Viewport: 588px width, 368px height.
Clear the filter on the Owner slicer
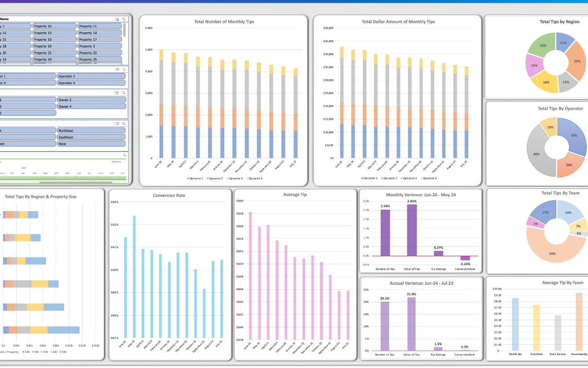click(124, 93)
